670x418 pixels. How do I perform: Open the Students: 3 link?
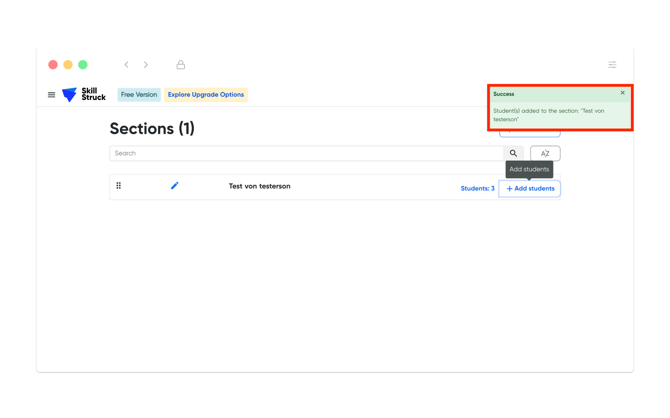[477, 189]
